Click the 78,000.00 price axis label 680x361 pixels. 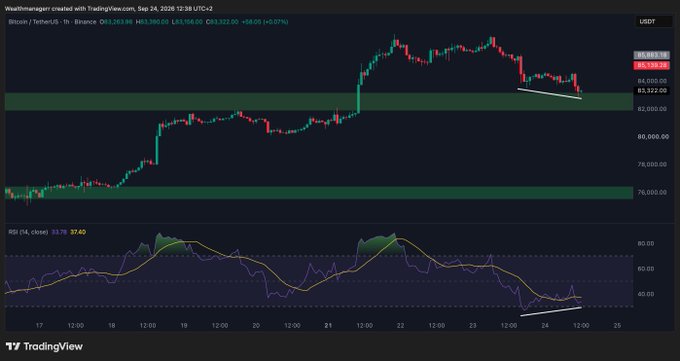tap(652, 164)
